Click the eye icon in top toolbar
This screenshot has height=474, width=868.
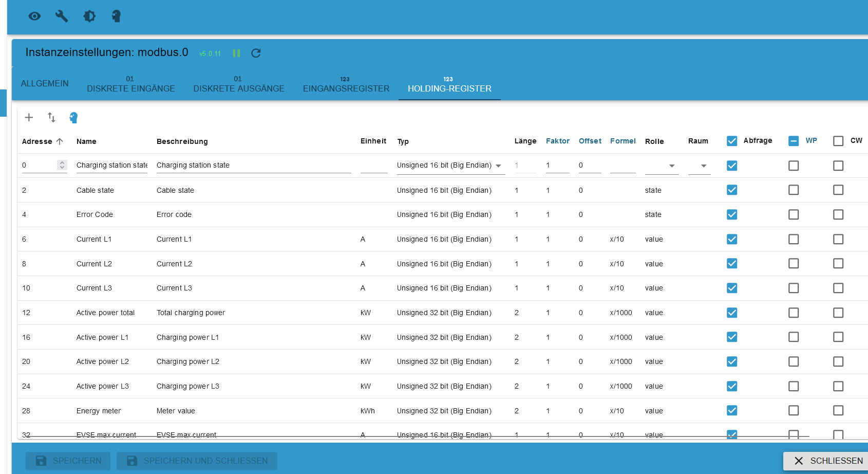34,16
